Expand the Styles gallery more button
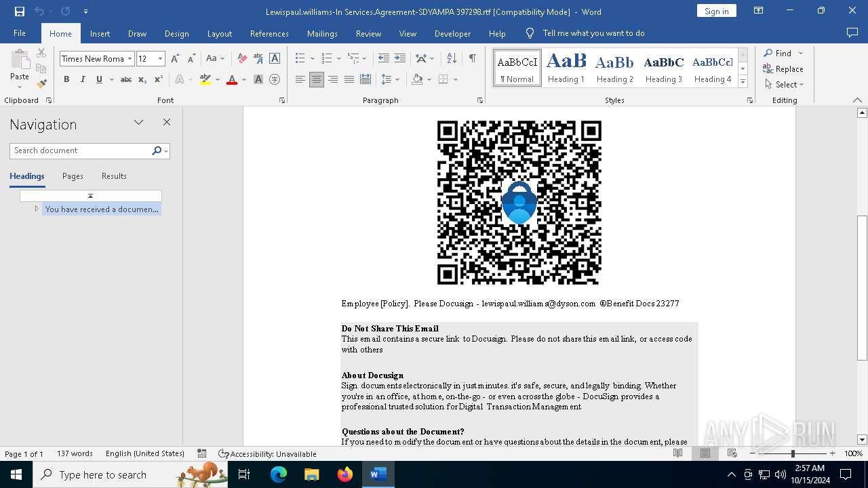This screenshot has width=868, height=488. click(743, 82)
